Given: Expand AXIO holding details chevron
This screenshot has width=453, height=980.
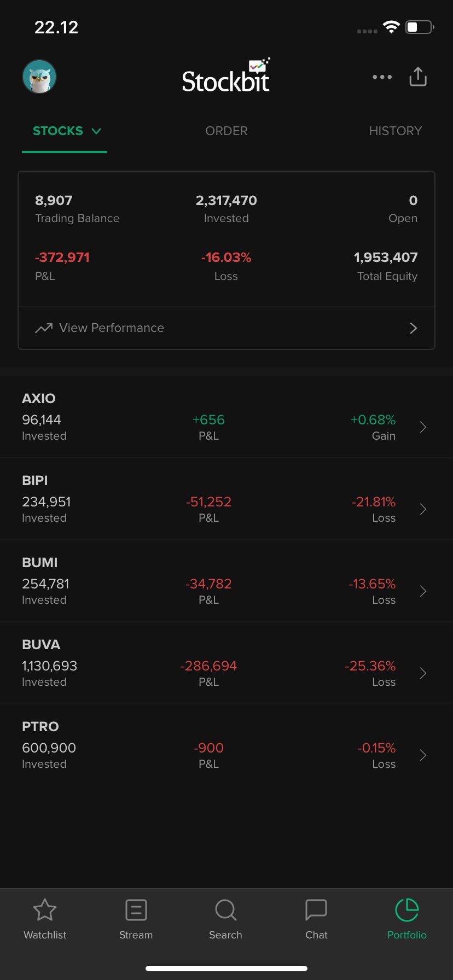Looking at the screenshot, I should click(x=423, y=427).
